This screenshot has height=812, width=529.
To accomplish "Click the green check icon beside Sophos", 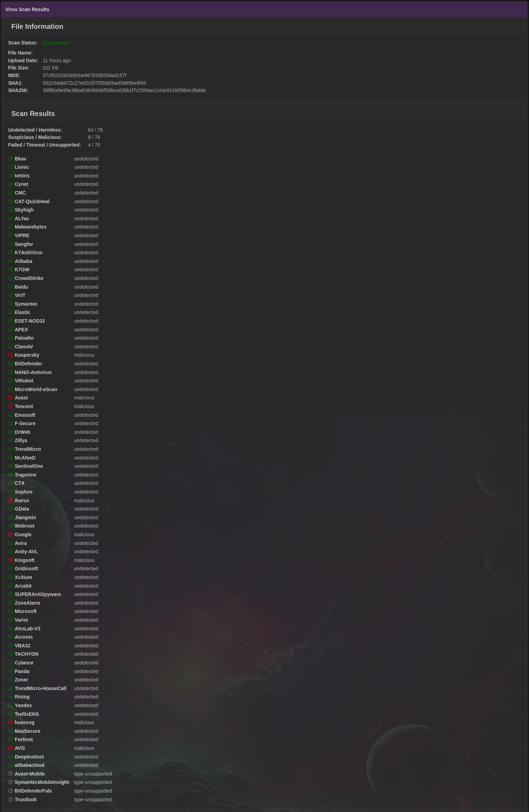I will (10, 492).
